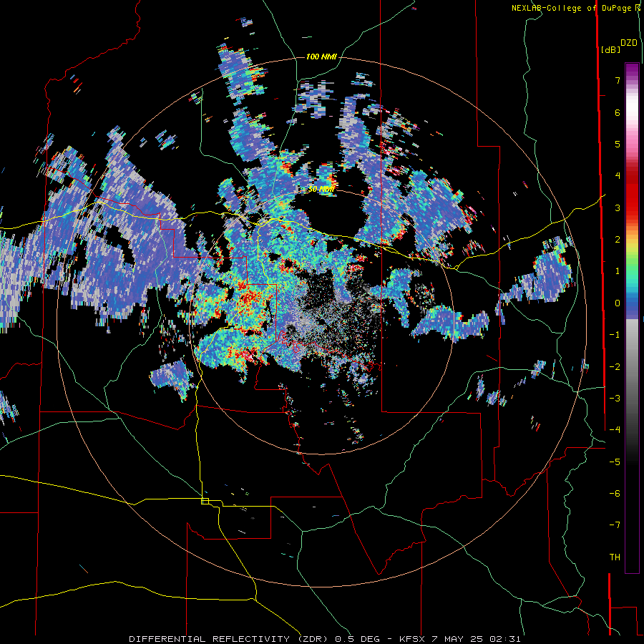The width and height of the screenshot is (644, 644).
Task: Click the 2 dB scale label
Action: [x=618, y=240]
